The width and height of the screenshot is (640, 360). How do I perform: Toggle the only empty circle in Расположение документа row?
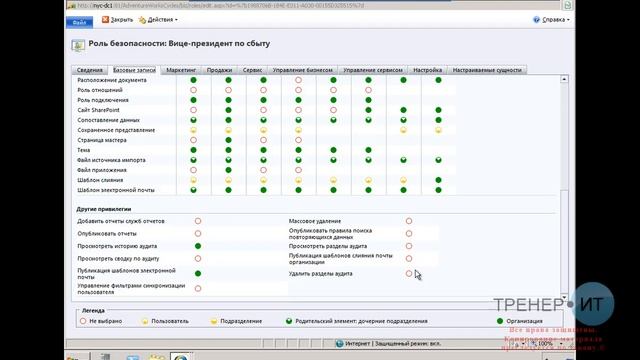(298, 80)
